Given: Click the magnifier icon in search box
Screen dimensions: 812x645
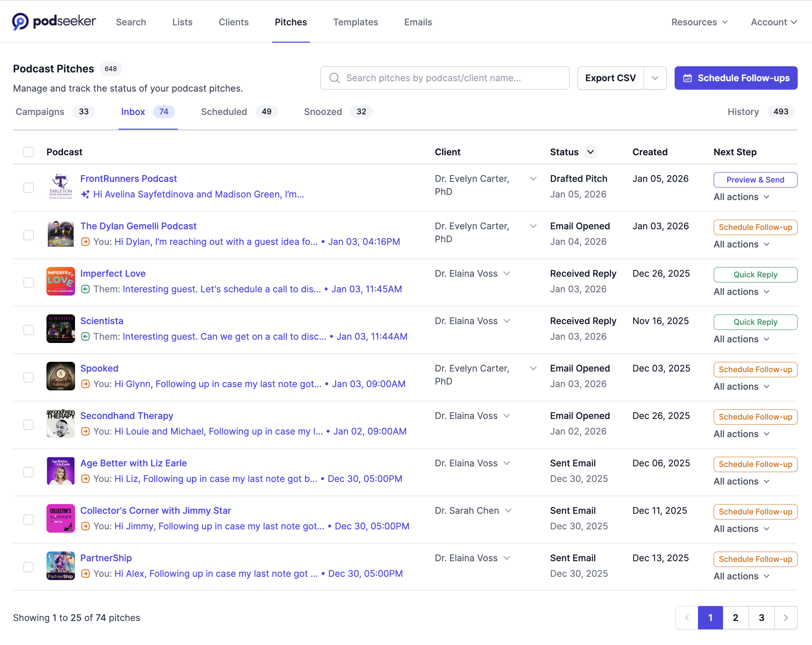Looking at the screenshot, I should tap(335, 78).
